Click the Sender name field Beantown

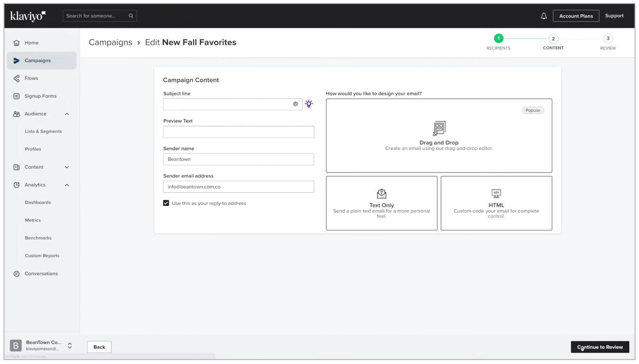(239, 159)
